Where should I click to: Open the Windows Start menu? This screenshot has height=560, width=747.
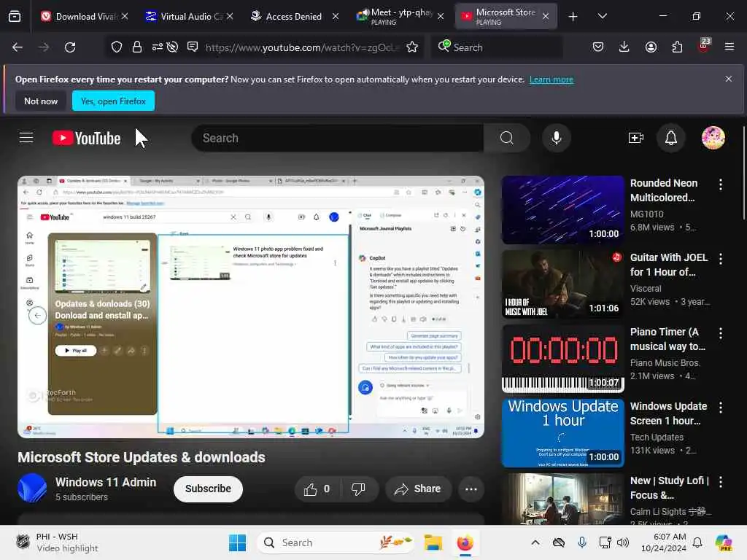click(x=237, y=542)
